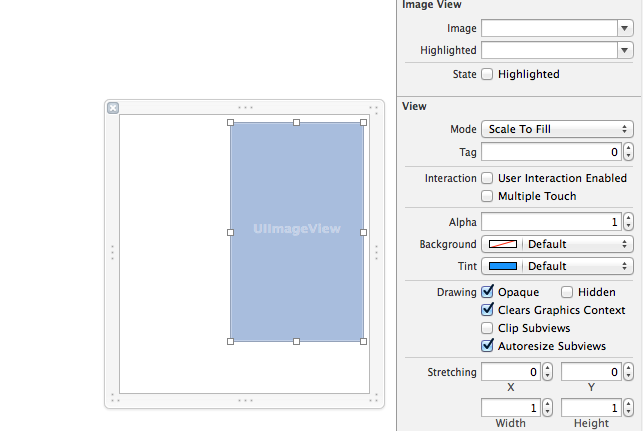
Task: Click the View section header text
Action: coord(414,106)
